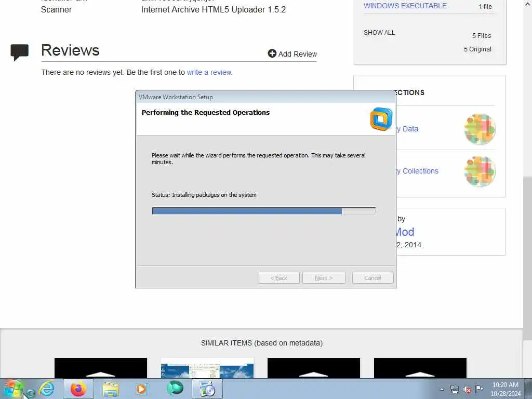This screenshot has width=532, height=399.
Task: Click the Next button in VMware setup
Action: click(x=324, y=278)
